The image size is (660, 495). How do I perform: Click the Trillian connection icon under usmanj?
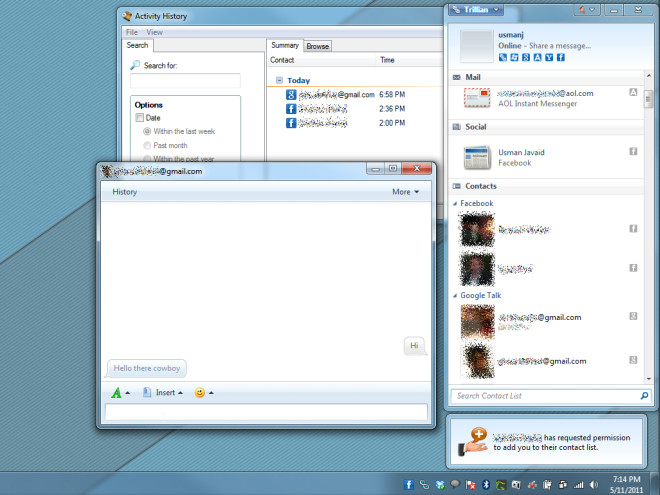[x=503, y=57]
